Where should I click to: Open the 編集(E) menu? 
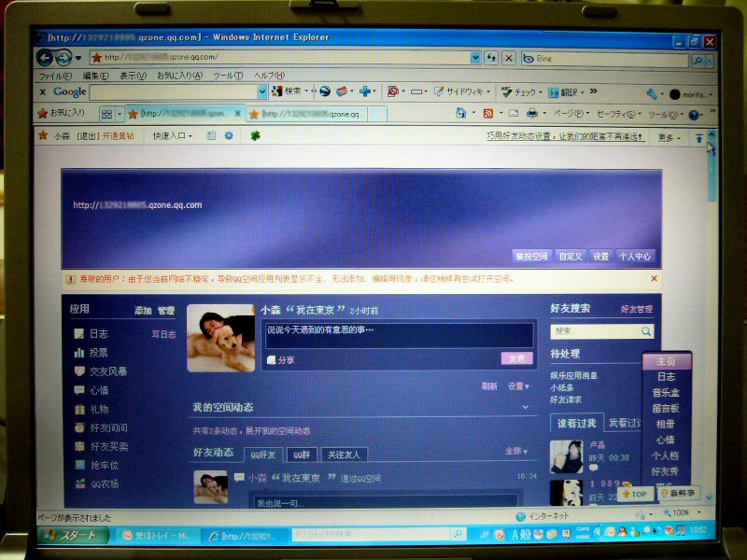(95, 76)
